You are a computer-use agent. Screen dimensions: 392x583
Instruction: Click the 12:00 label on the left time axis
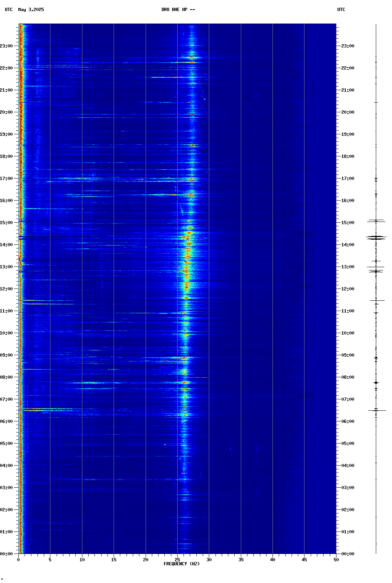tap(6, 289)
